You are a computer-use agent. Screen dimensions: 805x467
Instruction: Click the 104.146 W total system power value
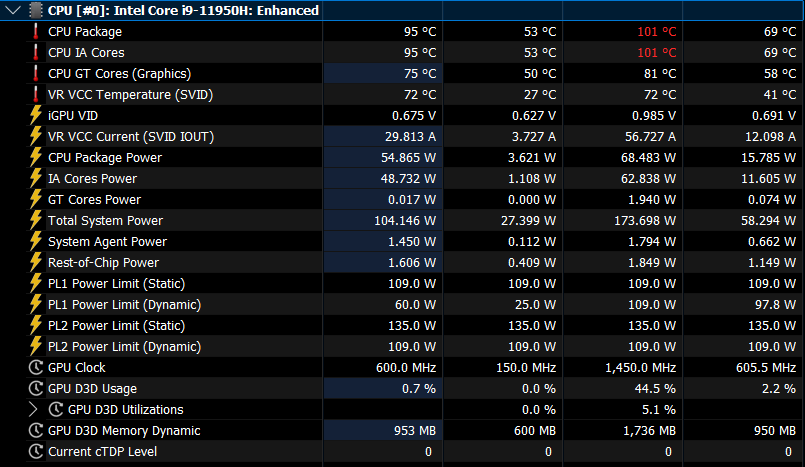click(405, 221)
